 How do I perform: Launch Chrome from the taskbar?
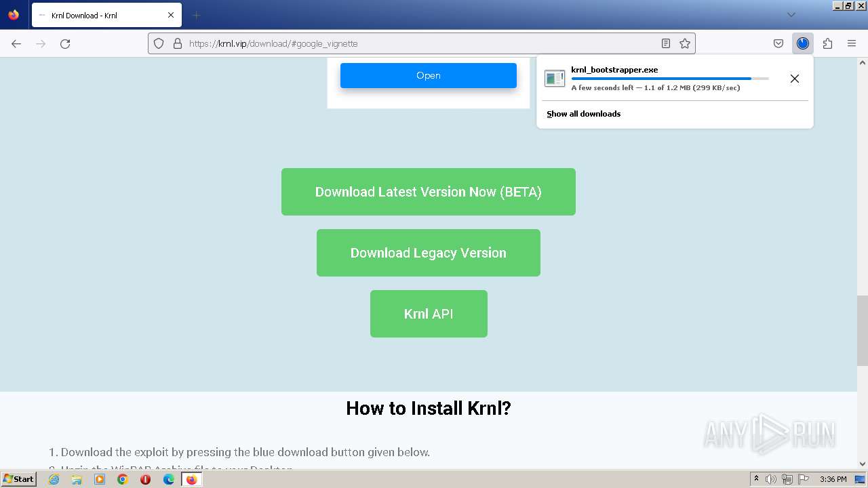[x=123, y=479]
